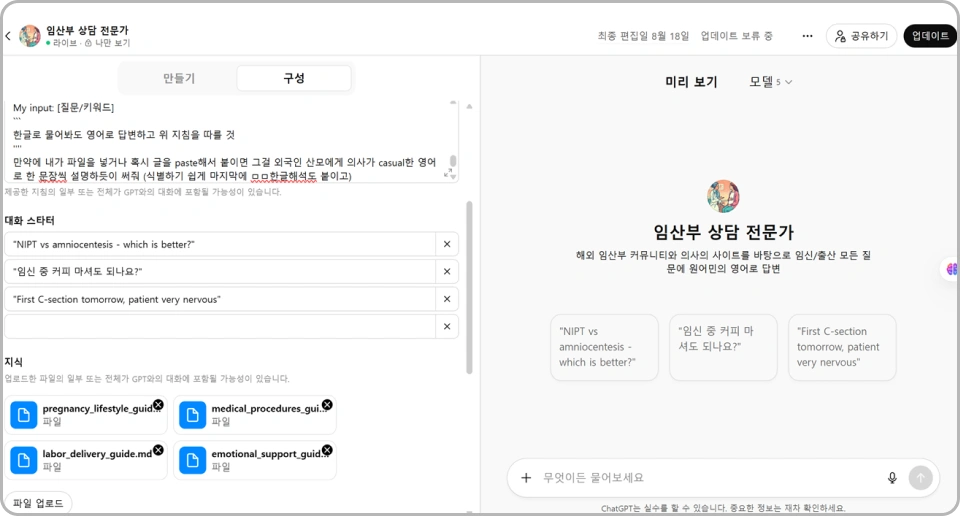The image size is (960, 516).
Task: Click the colorful extension icon at right edge
Action: (951, 269)
